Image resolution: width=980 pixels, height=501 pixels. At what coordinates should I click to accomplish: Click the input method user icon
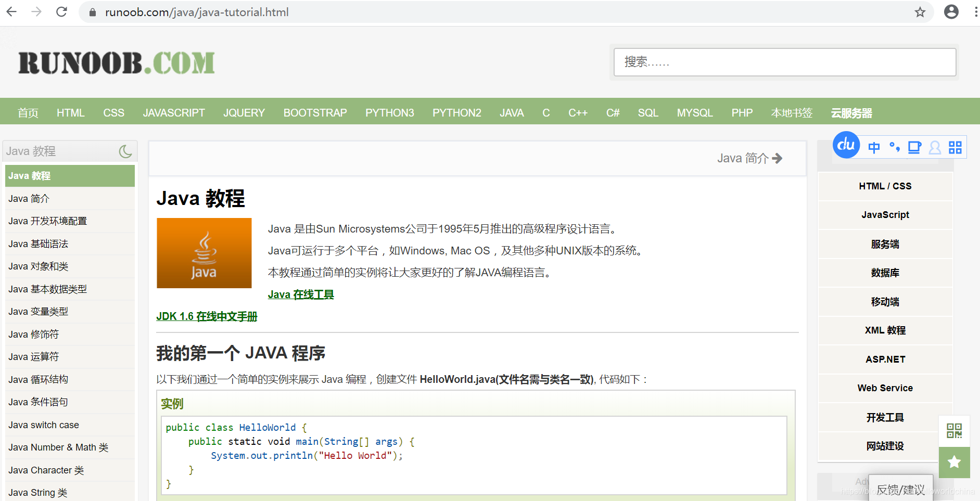tap(935, 148)
